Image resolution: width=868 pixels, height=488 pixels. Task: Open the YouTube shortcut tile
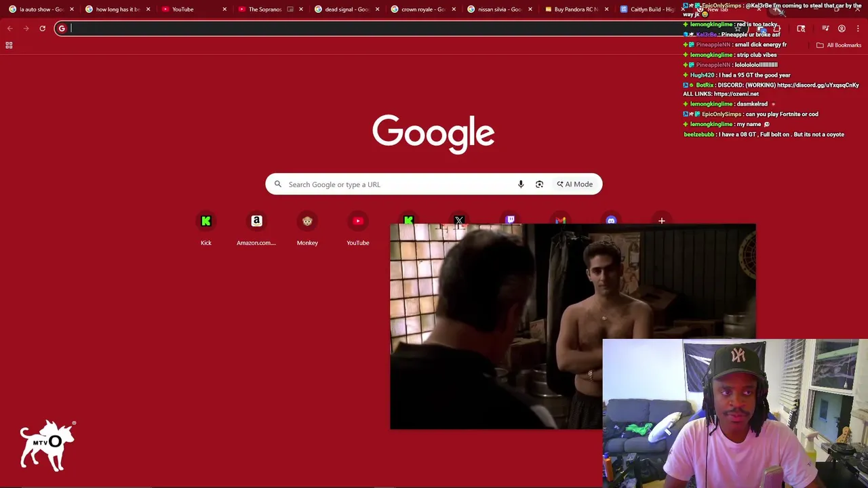point(358,221)
